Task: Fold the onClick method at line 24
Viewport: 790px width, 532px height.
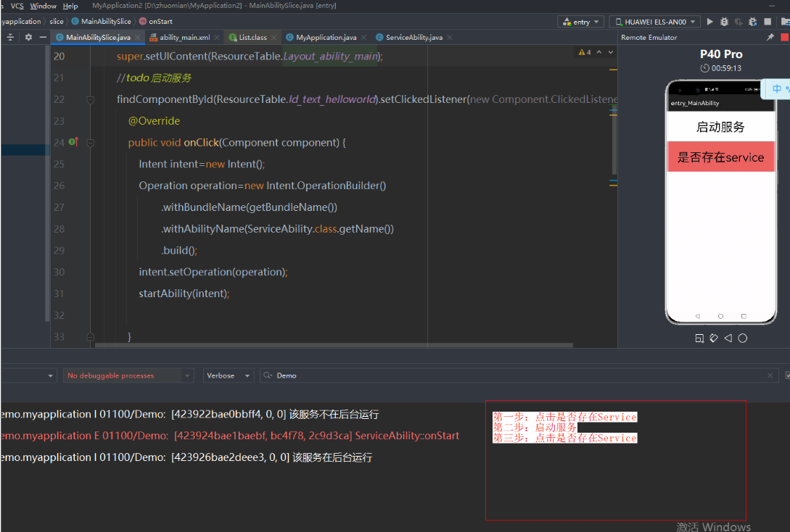Action: click(91, 143)
